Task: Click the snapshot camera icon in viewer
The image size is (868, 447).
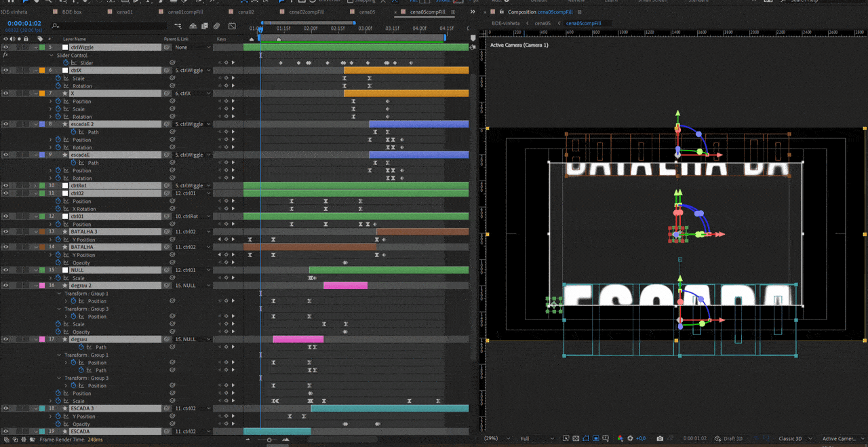Action: click(660, 439)
